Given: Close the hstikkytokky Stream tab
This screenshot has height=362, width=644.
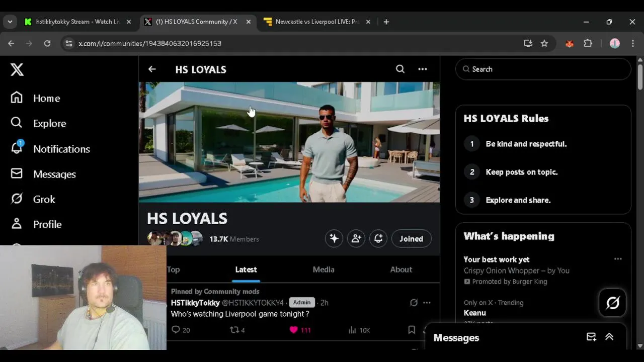Looking at the screenshot, I should coord(129,22).
